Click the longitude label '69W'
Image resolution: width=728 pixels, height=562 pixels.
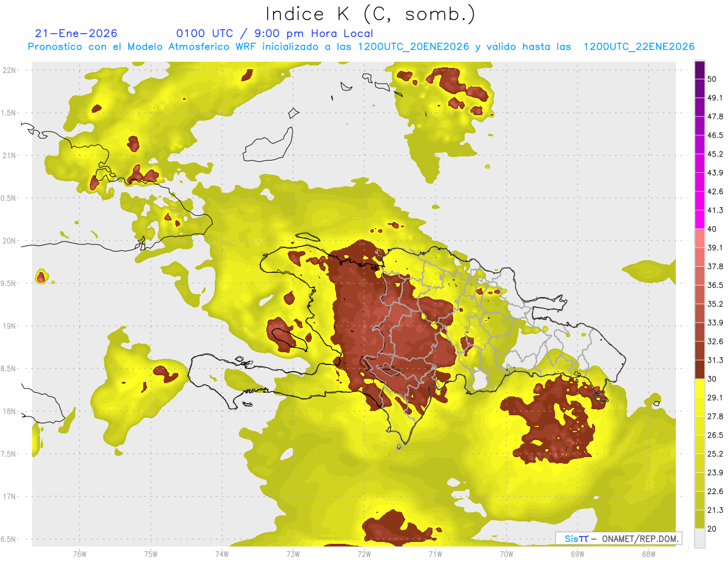[577, 554]
